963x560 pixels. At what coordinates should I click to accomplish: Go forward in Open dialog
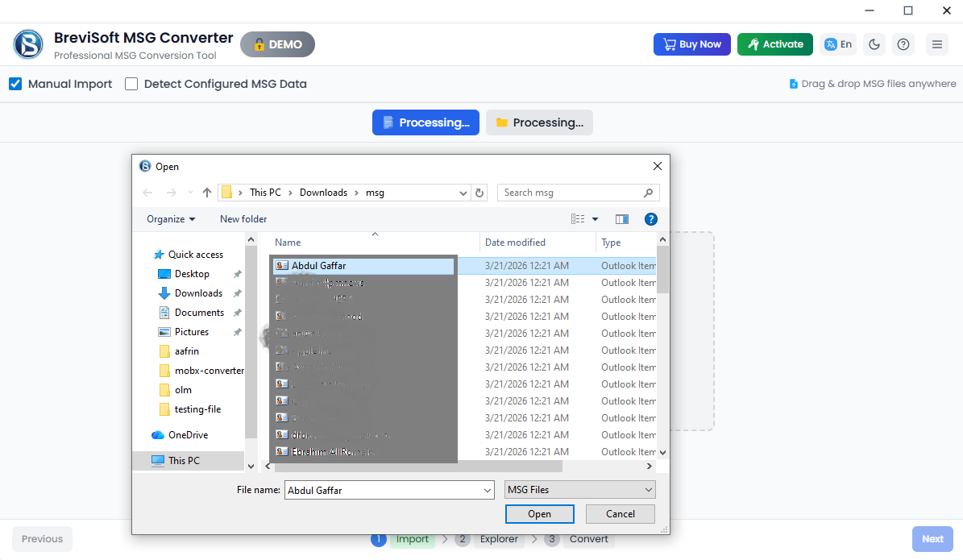pyautogui.click(x=171, y=193)
